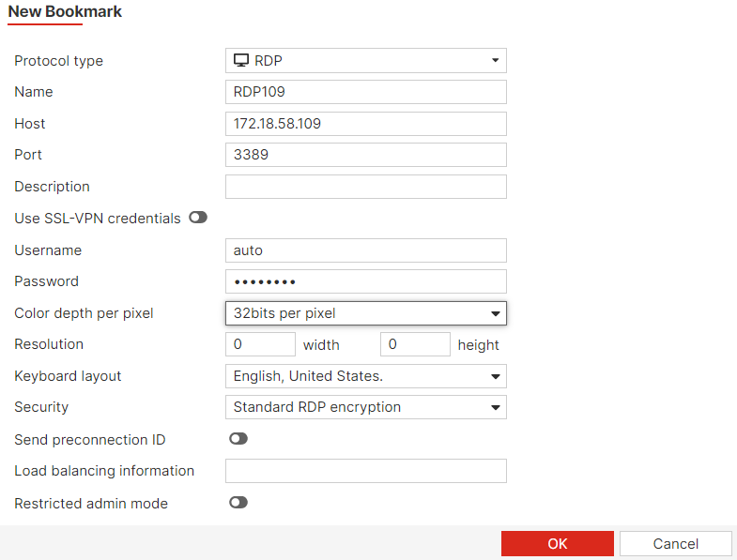Click the red OK button

click(x=558, y=544)
